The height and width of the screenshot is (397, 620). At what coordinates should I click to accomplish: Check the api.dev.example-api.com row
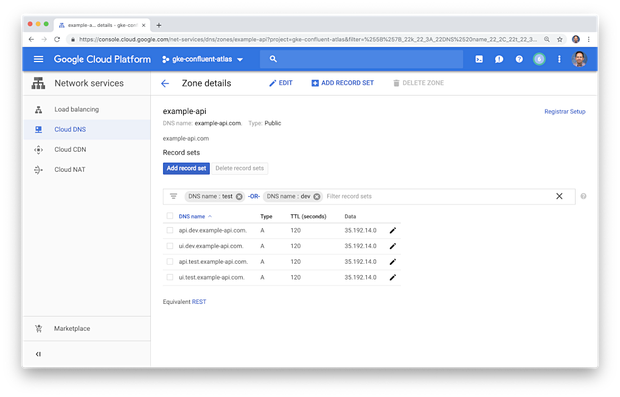click(x=170, y=230)
